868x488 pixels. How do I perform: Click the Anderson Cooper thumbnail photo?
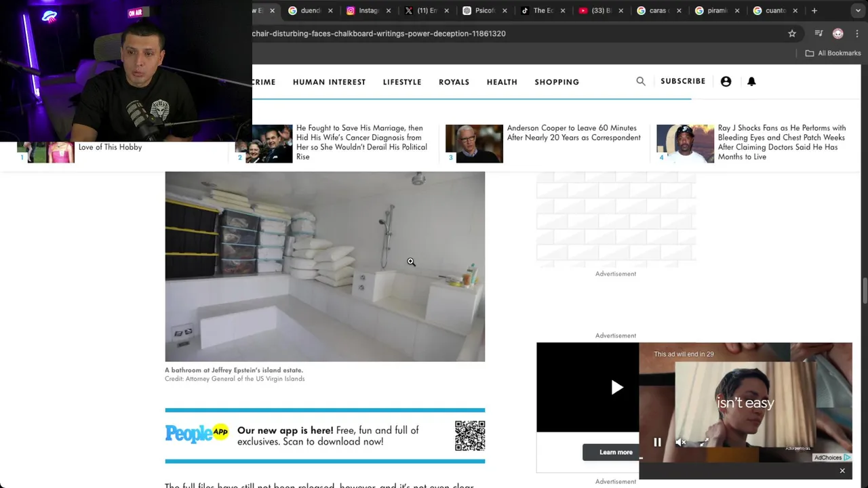click(474, 144)
